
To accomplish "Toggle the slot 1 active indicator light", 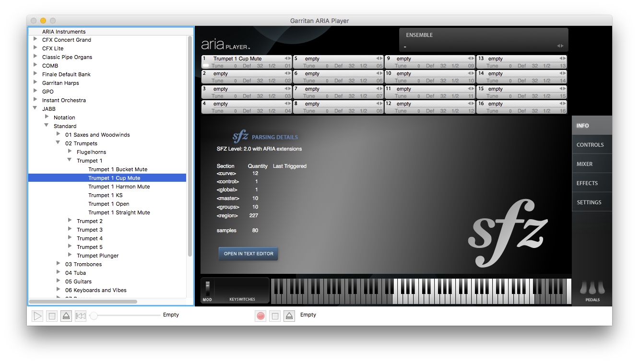I will pos(206,66).
